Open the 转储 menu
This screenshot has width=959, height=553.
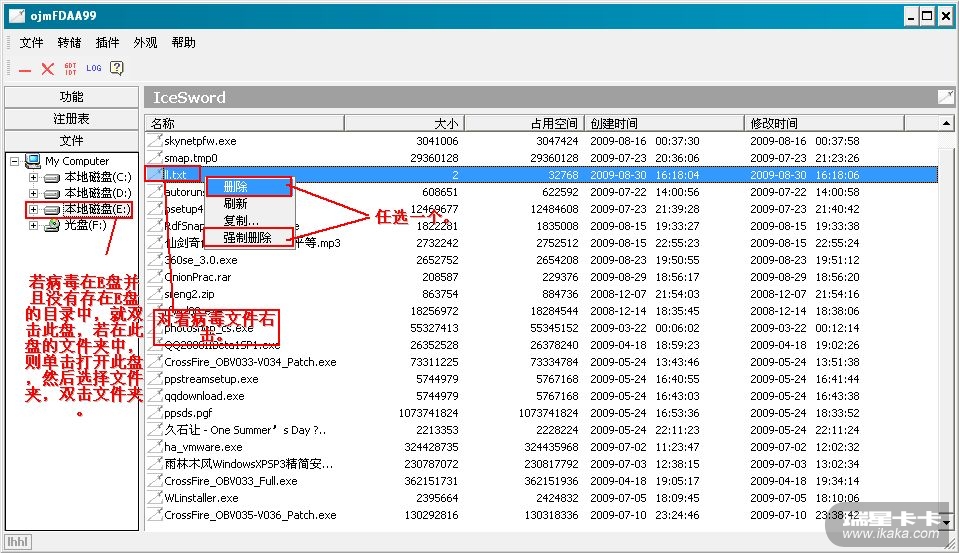coord(69,42)
